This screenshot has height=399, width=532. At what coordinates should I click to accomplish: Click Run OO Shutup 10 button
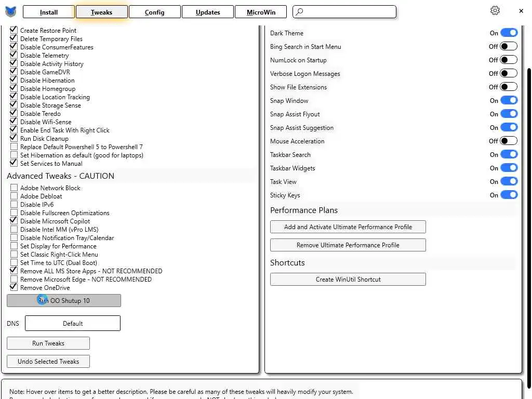[64, 301]
